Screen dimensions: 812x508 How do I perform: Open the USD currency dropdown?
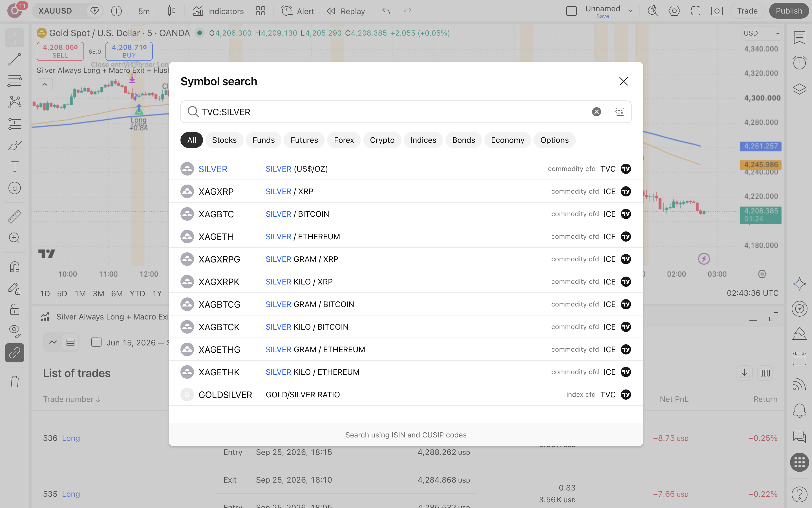[x=761, y=33]
